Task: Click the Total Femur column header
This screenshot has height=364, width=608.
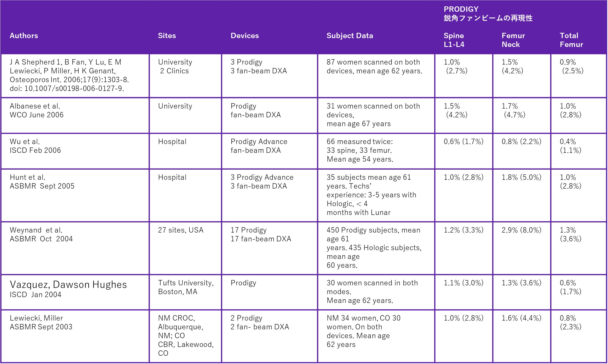Action: pyautogui.click(x=571, y=40)
